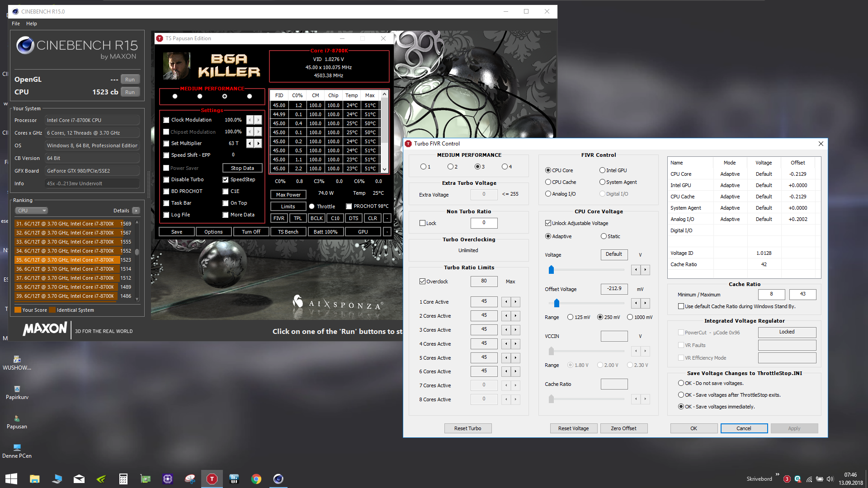Adjust the Offset Voltage slider handle
The image size is (868, 488).
click(x=557, y=303)
